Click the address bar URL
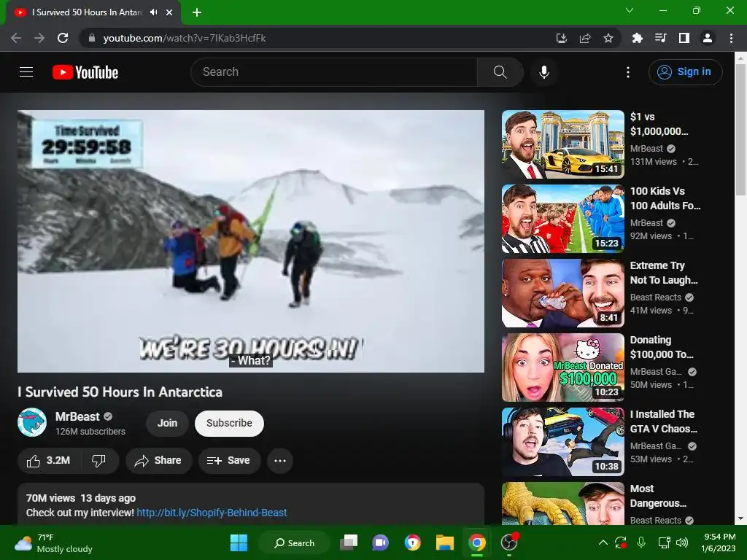Screen dimensions: 747x560 pos(185,38)
